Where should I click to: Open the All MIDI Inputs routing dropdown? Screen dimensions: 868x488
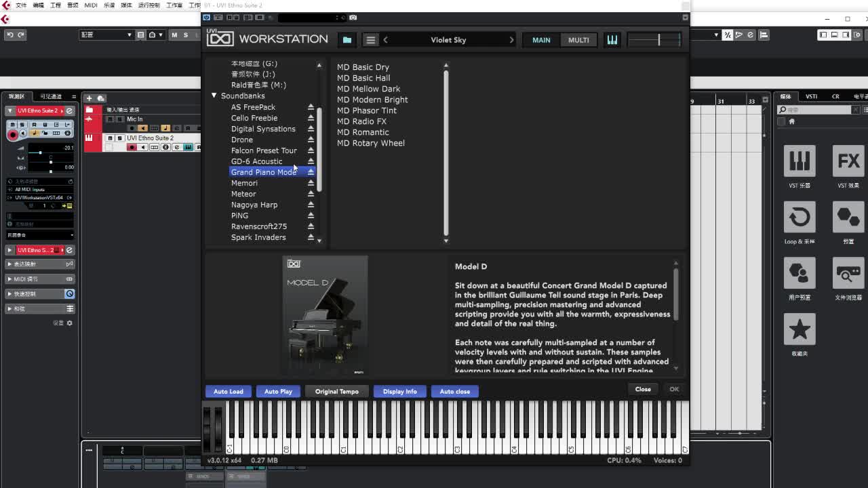(39, 190)
